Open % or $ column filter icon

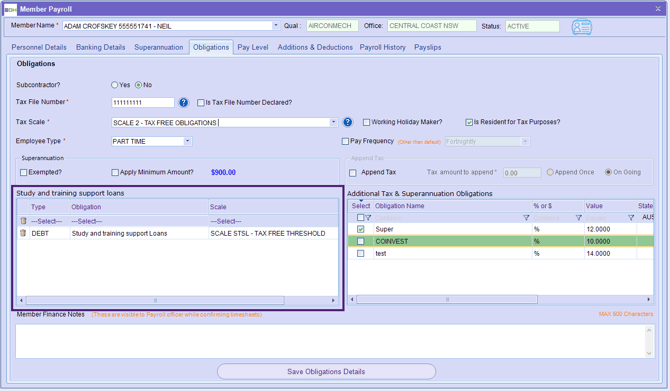click(579, 218)
